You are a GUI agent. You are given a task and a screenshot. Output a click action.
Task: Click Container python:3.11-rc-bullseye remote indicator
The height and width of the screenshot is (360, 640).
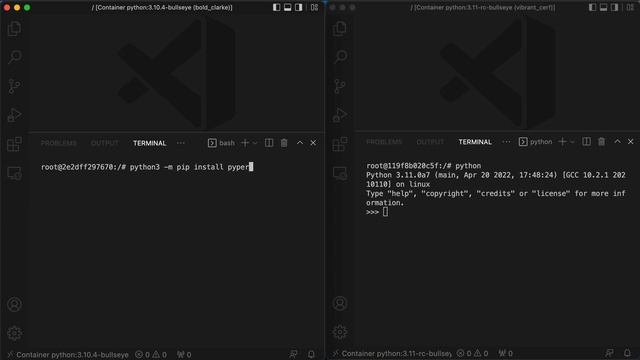(392, 353)
